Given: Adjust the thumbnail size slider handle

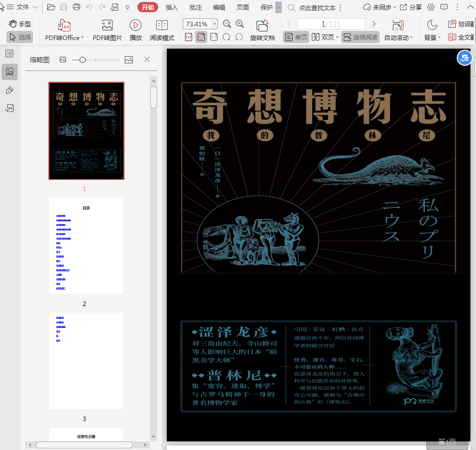Looking at the screenshot, I should (x=82, y=60).
